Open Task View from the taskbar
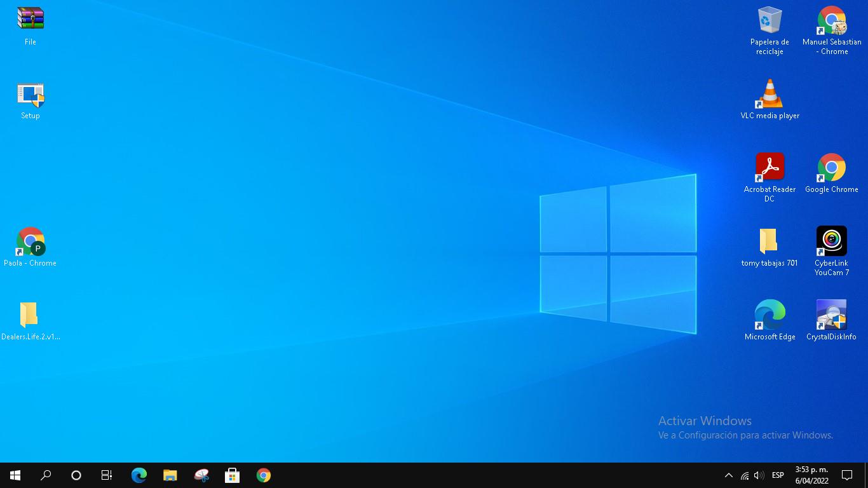This screenshot has height=488, width=868. point(107,475)
